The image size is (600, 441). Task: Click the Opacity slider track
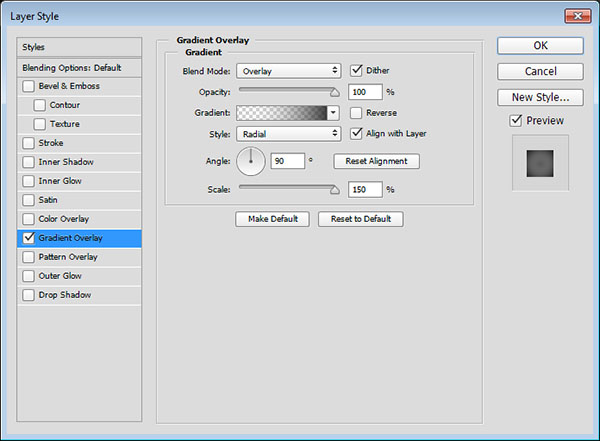288,92
